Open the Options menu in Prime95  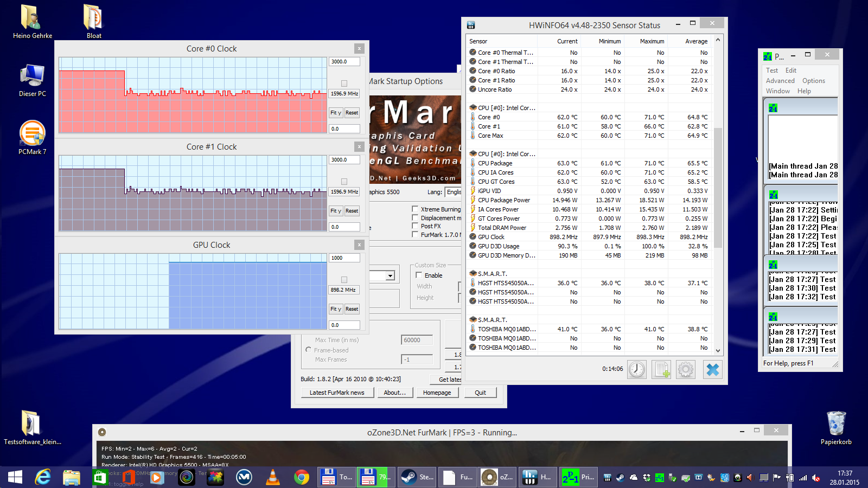814,81
